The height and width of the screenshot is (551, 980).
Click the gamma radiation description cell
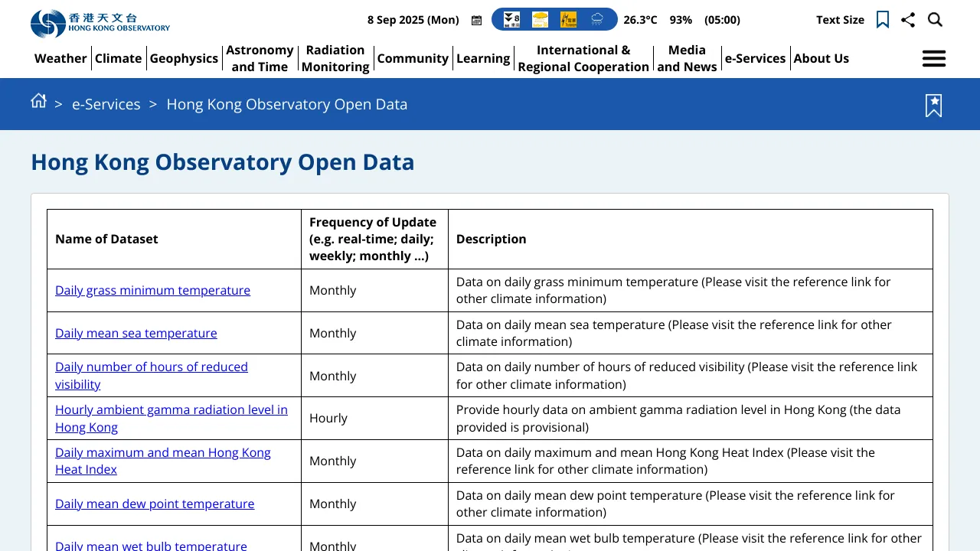coord(691,419)
